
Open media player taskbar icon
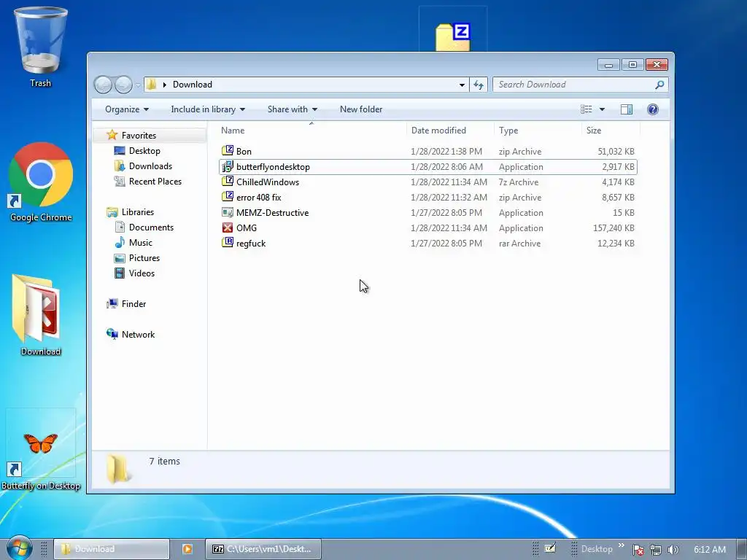(x=187, y=549)
